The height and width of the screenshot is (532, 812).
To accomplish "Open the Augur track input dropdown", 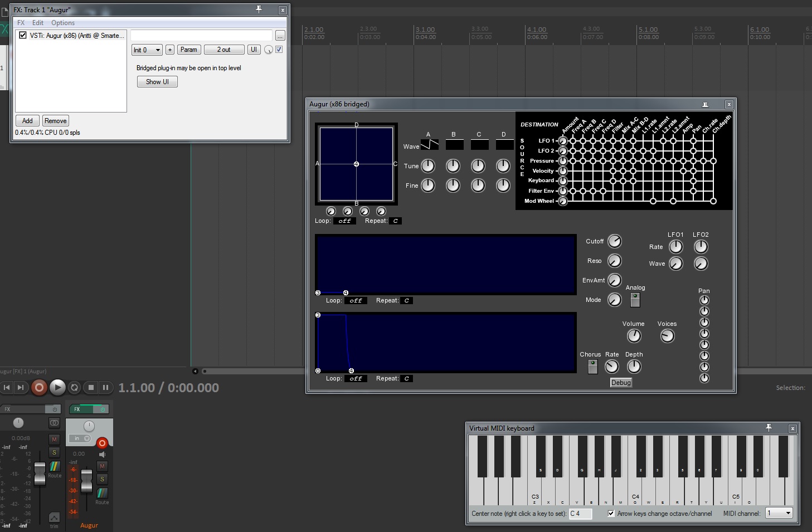I will (79, 438).
